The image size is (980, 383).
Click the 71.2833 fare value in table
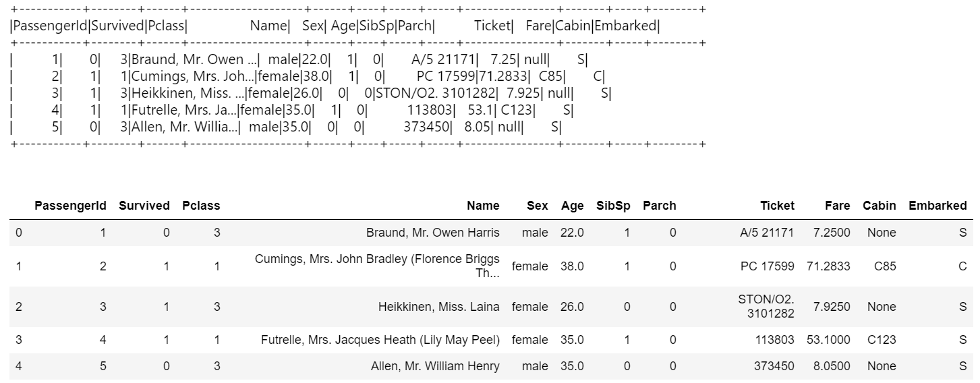828,266
